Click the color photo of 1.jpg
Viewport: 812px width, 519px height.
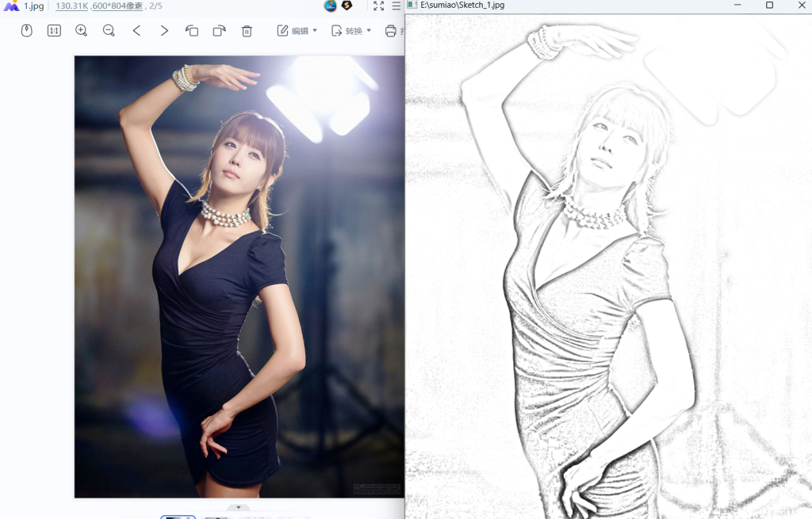pos(239,277)
